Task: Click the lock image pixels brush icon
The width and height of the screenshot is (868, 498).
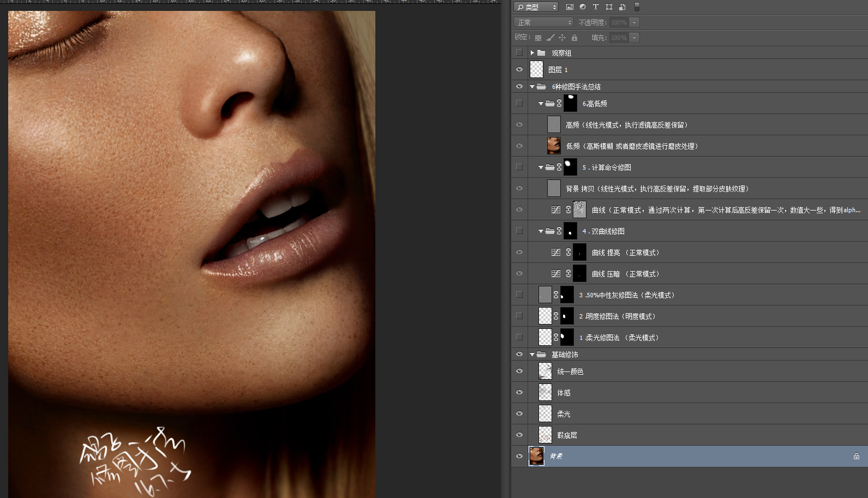Action: 550,38
